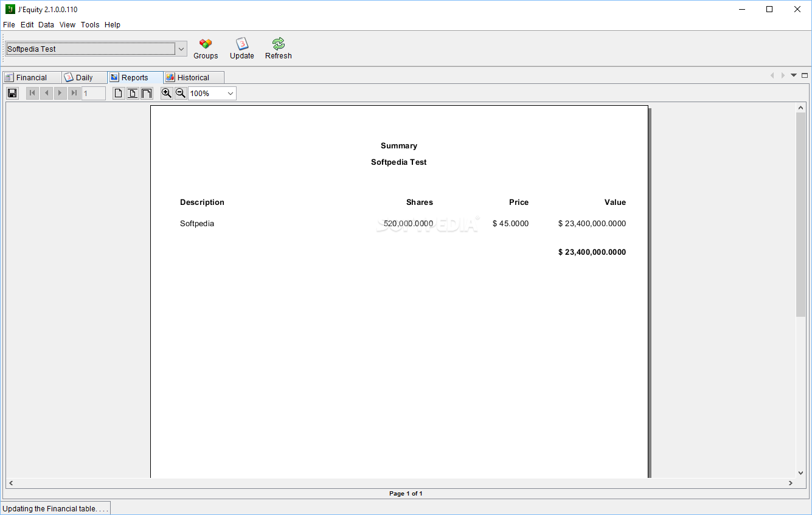The width and height of the screenshot is (812, 515).
Task: Click the Description column header
Action: (202, 202)
